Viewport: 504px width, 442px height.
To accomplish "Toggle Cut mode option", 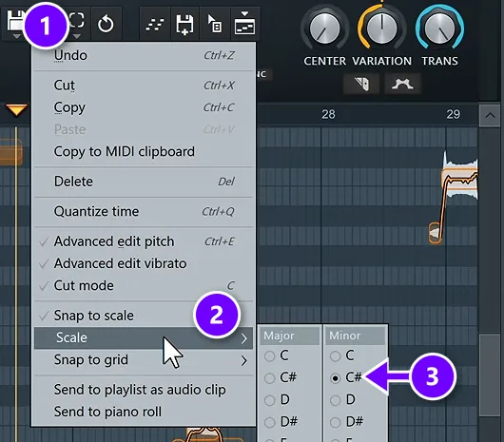I will [144, 285].
